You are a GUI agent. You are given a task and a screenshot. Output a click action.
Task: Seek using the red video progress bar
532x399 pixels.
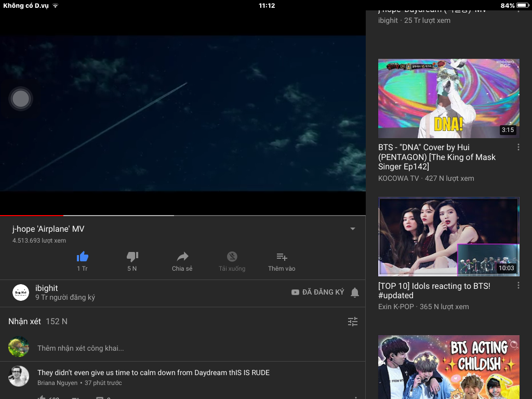point(63,215)
